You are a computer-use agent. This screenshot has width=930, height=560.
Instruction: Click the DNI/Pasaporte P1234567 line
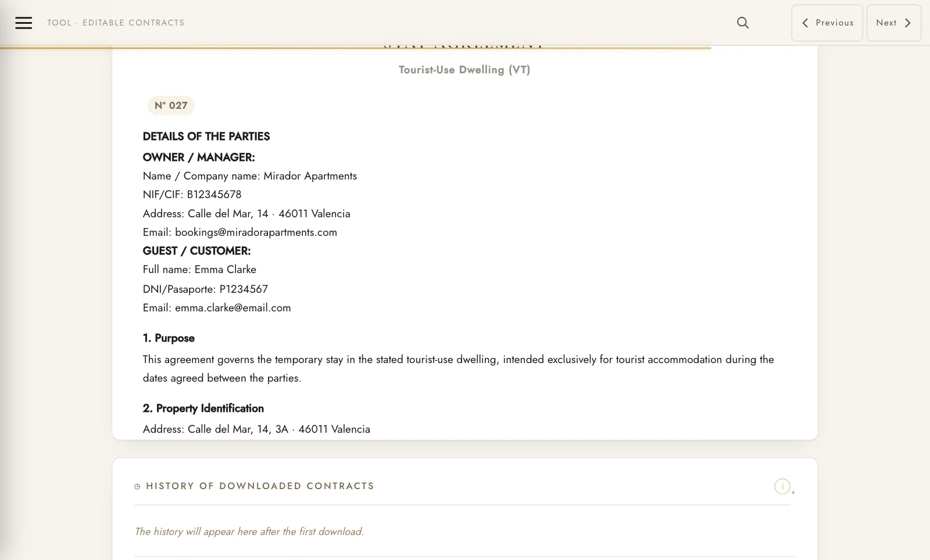pos(206,289)
